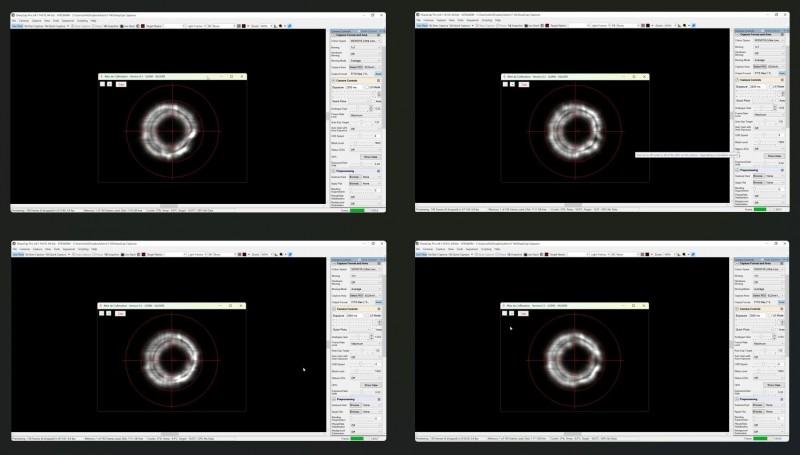The image size is (800, 455).
Task: Toggle Quick Picks Auto checkbox in top-right window
Action: 776,101
